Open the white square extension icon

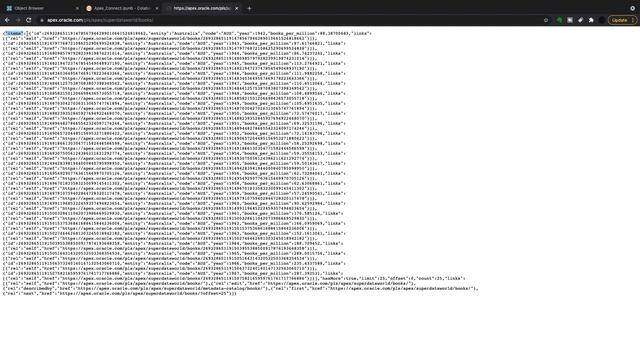click(570, 20)
